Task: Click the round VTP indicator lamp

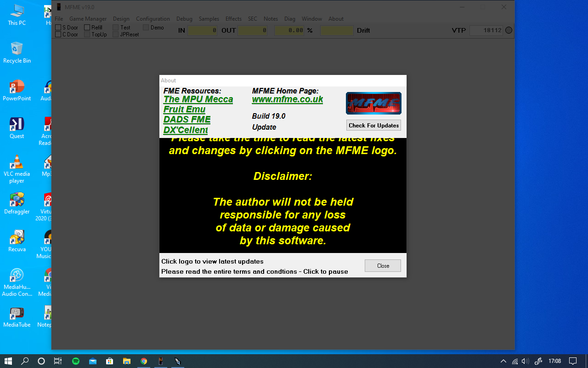Action: coord(509,30)
